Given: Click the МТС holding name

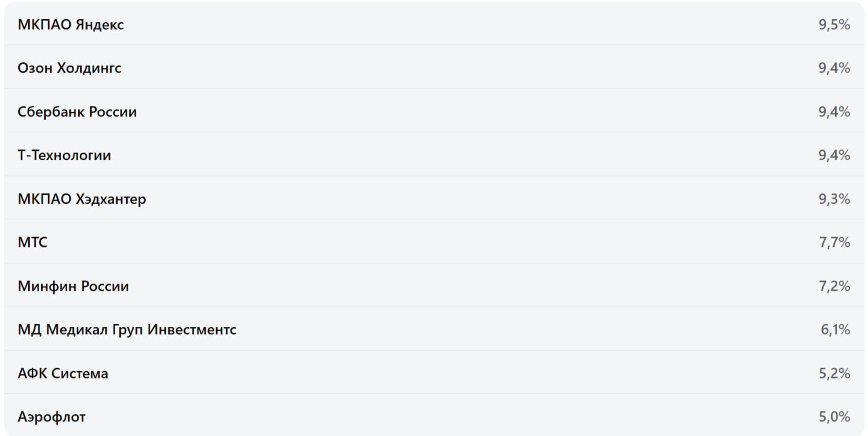Looking at the screenshot, I should [x=32, y=242].
